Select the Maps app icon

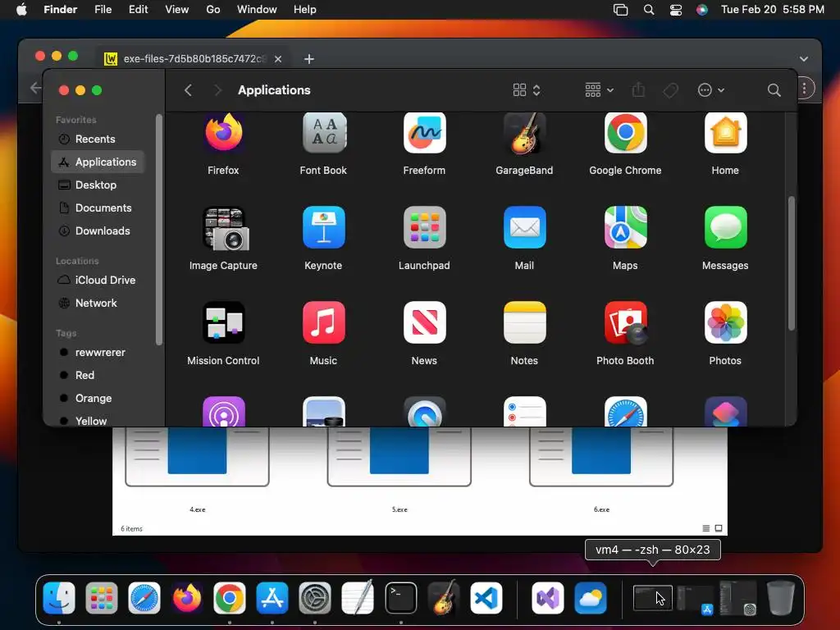coord(625,228)
